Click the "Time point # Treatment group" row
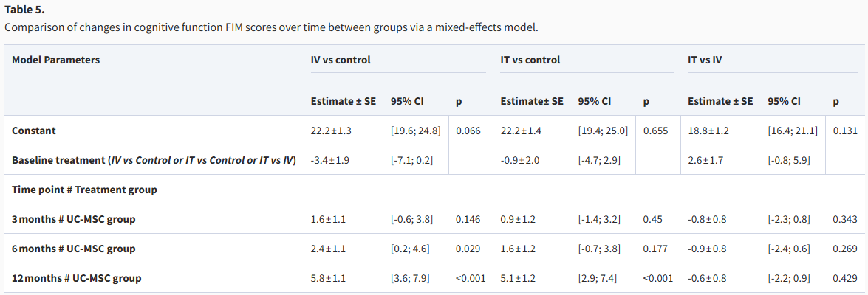The height and width of the screenshot is (295, 868). coord(84,190)
